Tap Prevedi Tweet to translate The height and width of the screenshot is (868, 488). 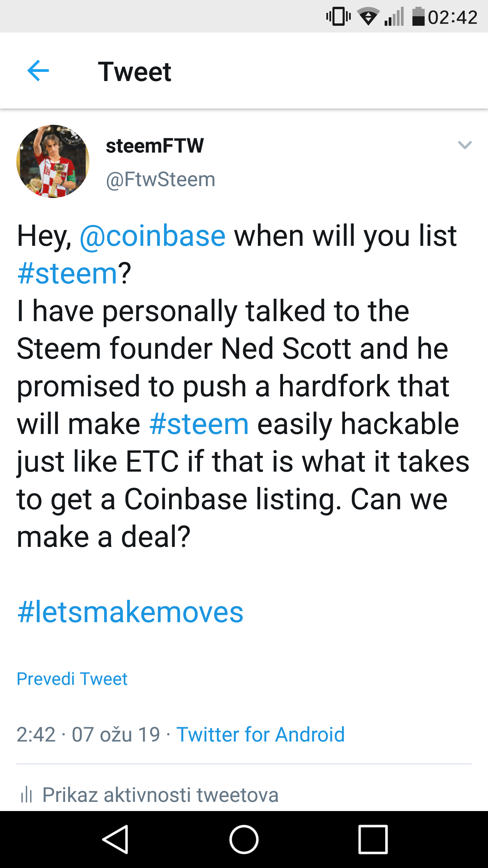click(x=72, y=679)
